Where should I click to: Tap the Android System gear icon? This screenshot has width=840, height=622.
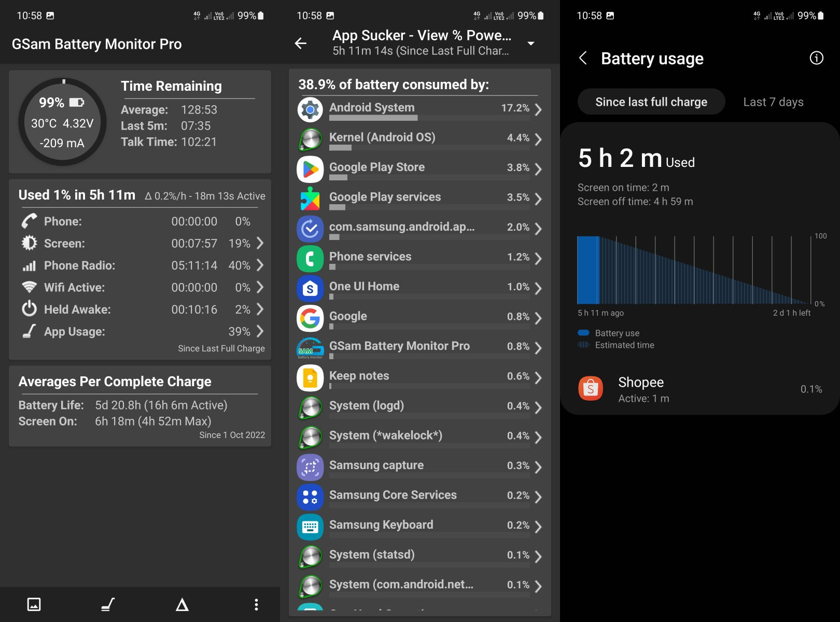pos(310,109)
